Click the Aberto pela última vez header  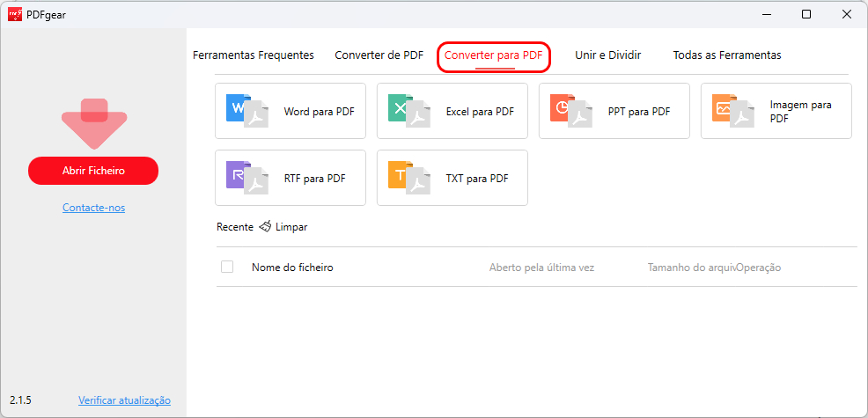point(541,268)
